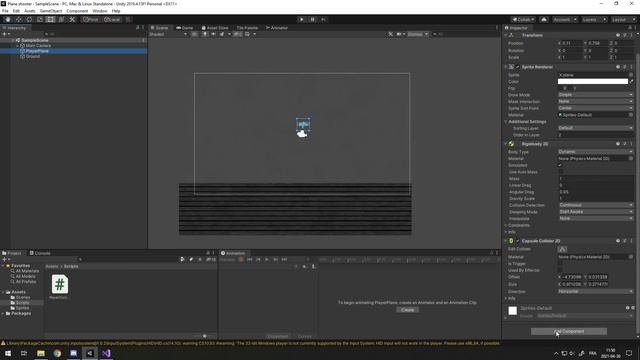Open the Collision Detection dropdown

click(596, 205)
